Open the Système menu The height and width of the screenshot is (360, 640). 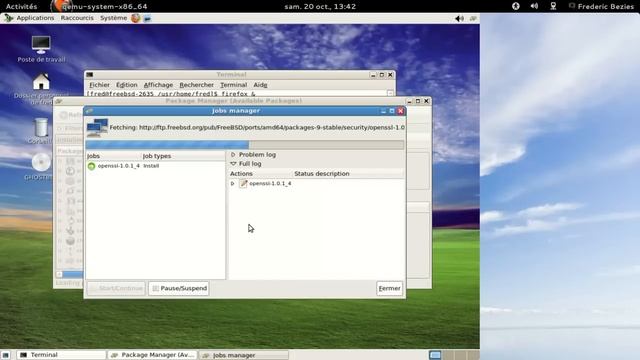113,18
